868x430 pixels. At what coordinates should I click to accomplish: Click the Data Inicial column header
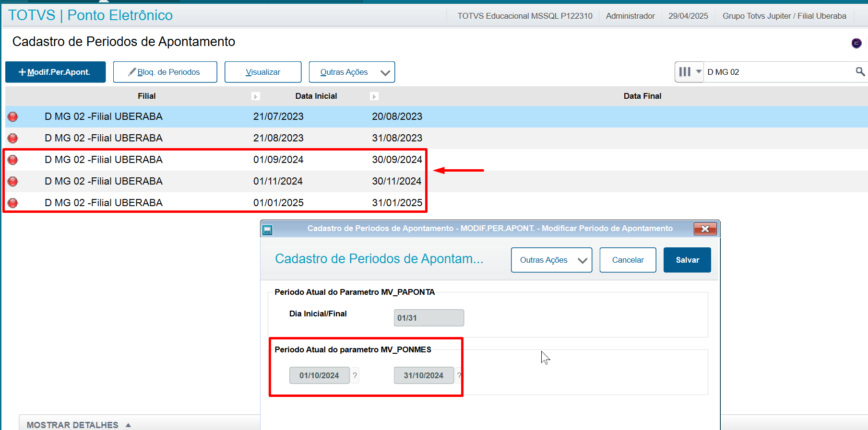click(x=316, y=96)
